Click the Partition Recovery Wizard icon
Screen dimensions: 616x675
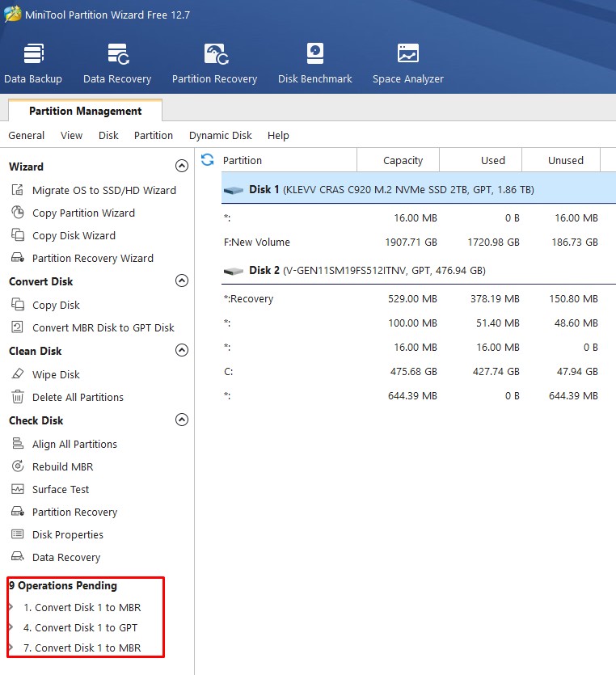click(x=18, y=258)
